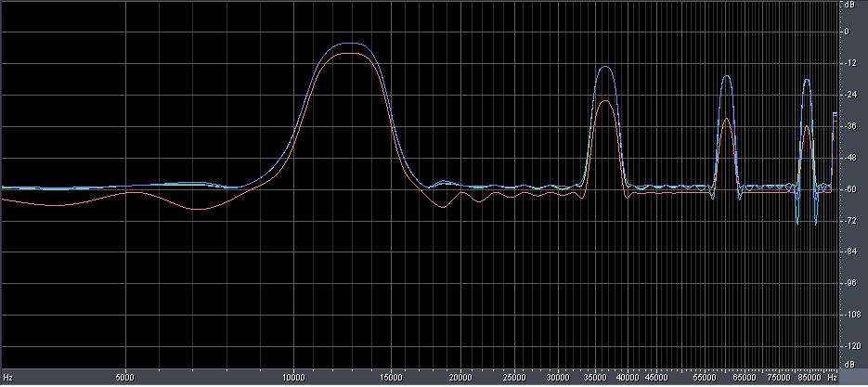The image size is (868, 387).
Task: Click the 0 dB level label
Action: click(847, 32)
